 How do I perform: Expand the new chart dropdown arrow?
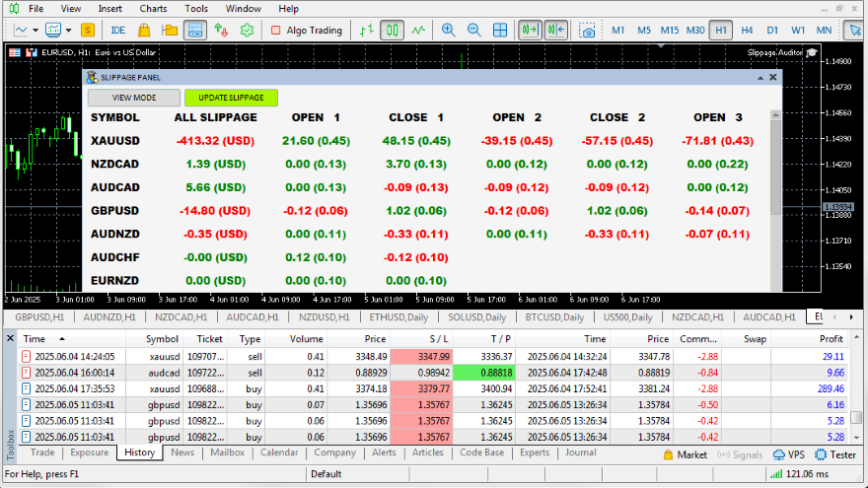(36, 31)
